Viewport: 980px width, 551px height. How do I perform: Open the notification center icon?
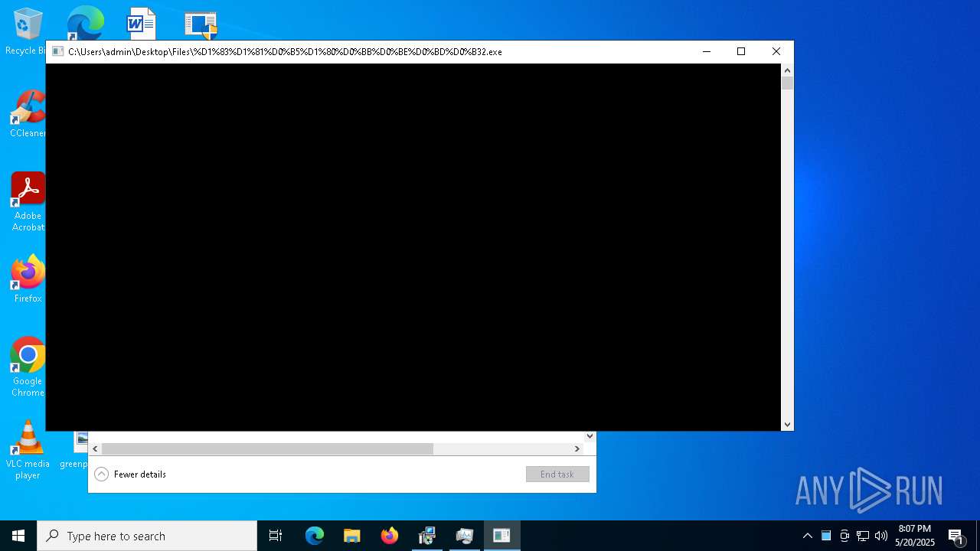coord(956,536)
